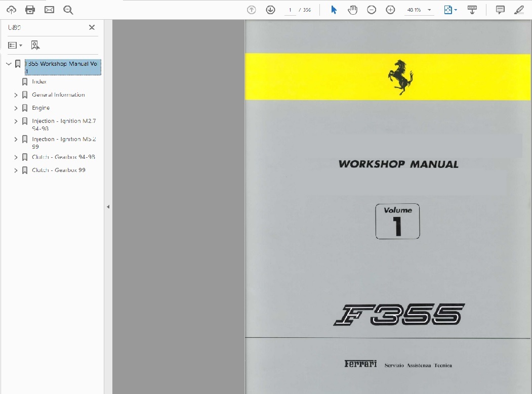The image size is (532, 394).
Task: Expand the Engine bookmark
Action: point(16,108)
